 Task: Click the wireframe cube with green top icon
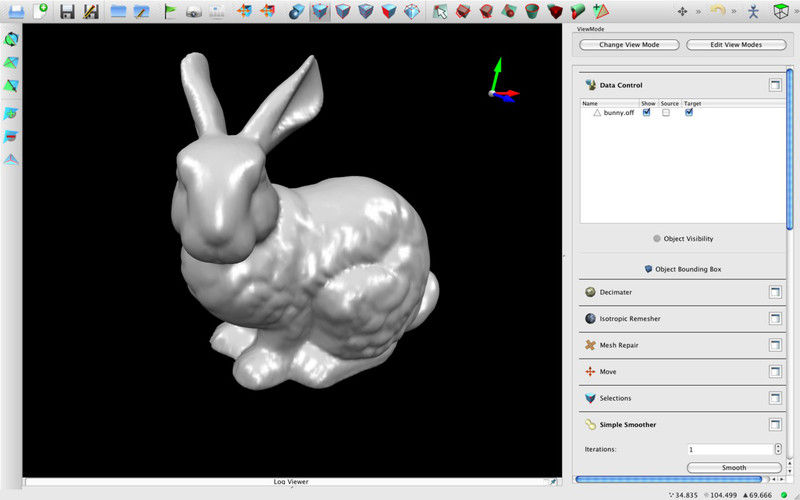(x=781, y=11)
